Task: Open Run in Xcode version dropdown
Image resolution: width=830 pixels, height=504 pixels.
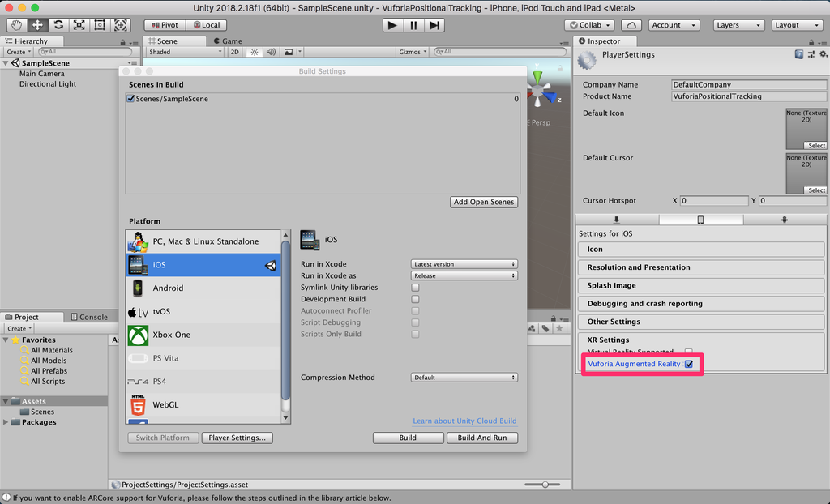Action: [464, 263]
